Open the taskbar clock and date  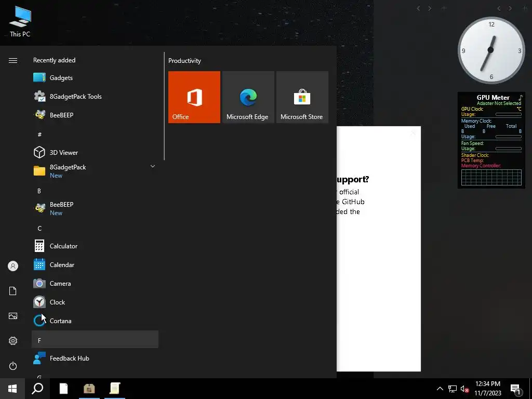[487, 389]
